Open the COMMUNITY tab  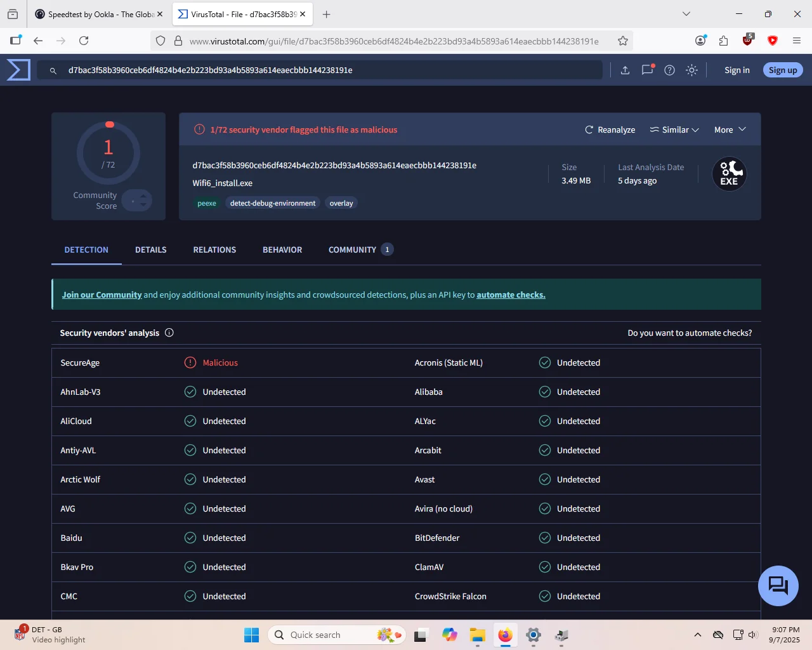[x=360, y=250]
